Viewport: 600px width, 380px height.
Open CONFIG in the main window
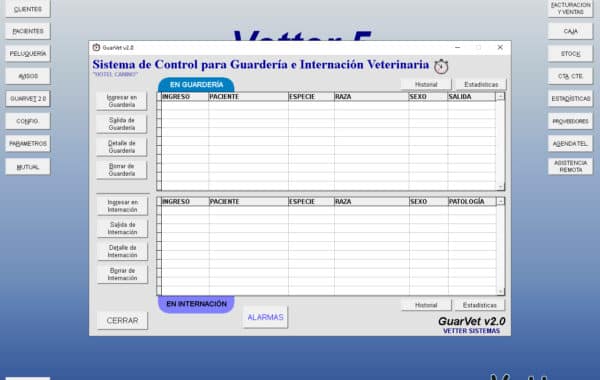point(28,121)
